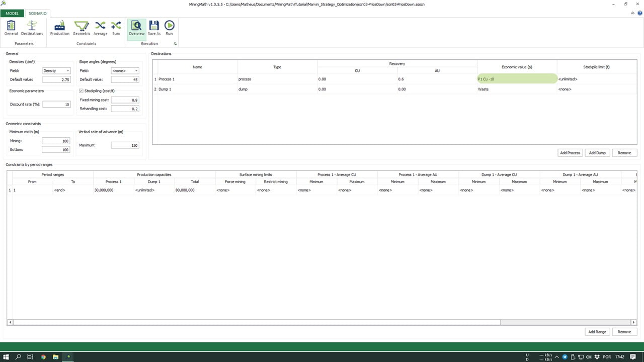This screenshot has width=644, height=362.
Task: Click the Overview execution icon
Action: (136, 28)
